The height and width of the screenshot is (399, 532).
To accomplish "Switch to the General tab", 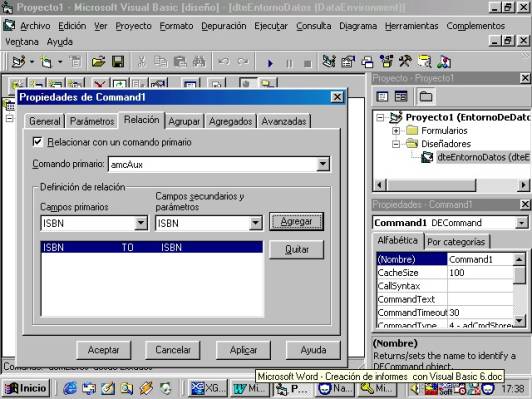I will [44, 121].
